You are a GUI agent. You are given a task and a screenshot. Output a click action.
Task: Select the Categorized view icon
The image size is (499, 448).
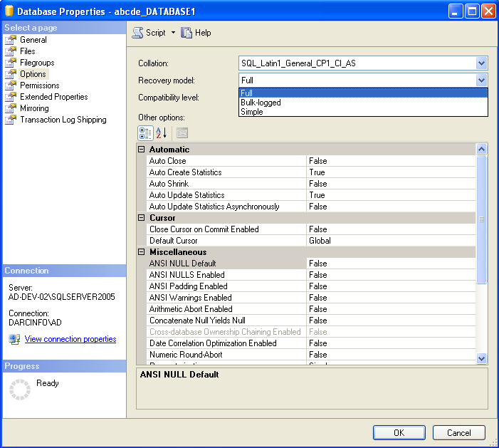tap(145, 133)
